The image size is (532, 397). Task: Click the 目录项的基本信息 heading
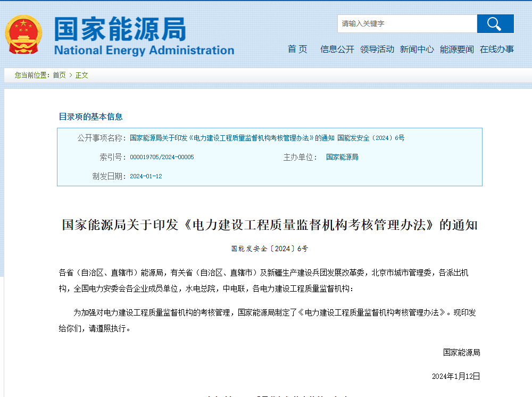tap(90, 117)
